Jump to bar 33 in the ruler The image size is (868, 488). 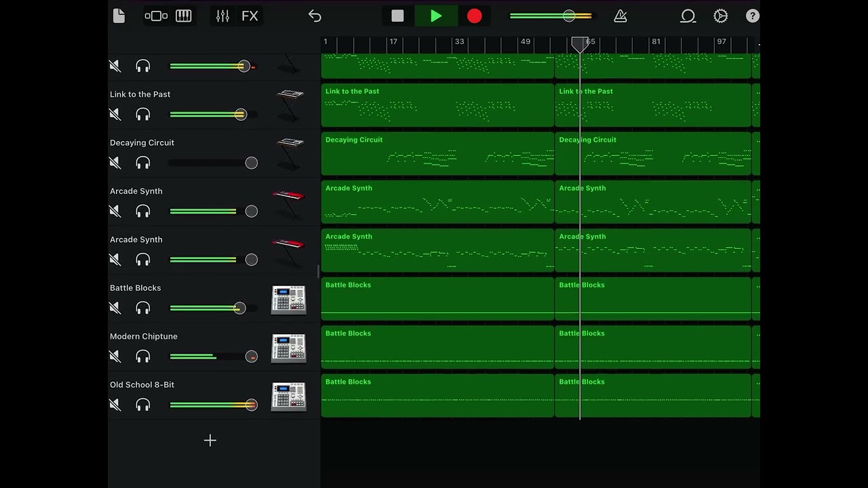point(459,42)
